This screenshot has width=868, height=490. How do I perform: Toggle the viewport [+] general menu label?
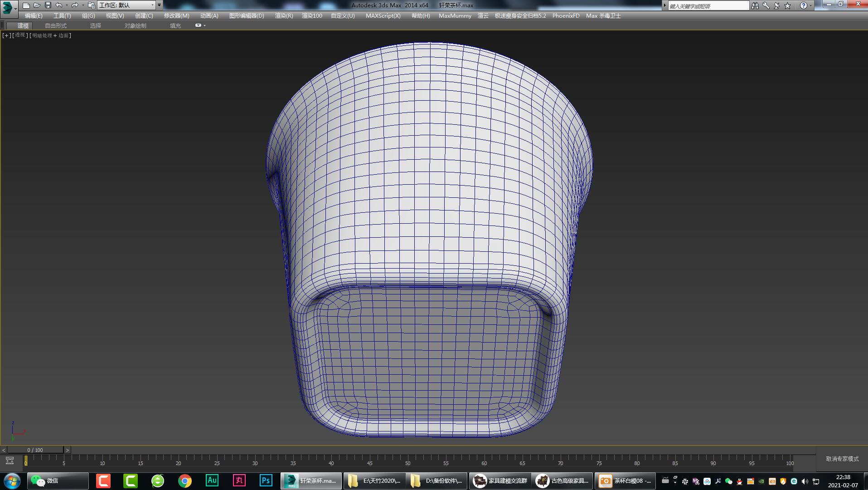tap(6, 35)
